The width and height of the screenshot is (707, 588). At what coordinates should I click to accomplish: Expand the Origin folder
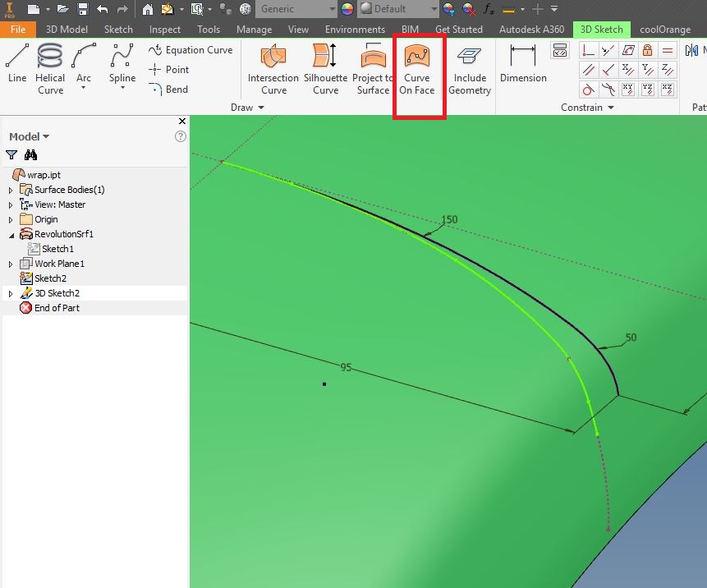(11, 219)
